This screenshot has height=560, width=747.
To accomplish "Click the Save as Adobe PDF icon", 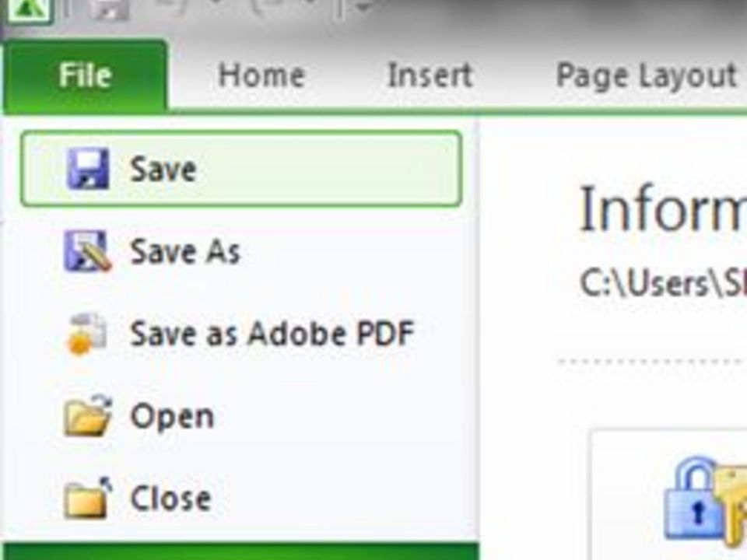I will (x=88, y=331).
